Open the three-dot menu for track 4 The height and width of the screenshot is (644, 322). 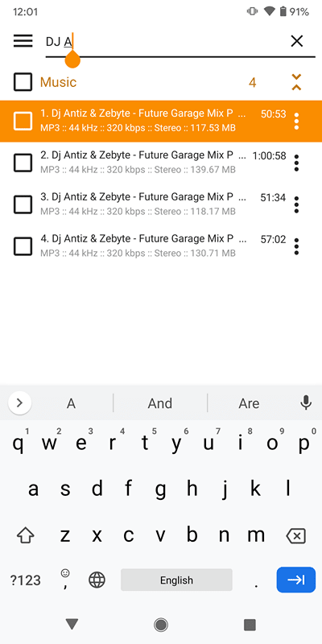(x=296, y=246)
